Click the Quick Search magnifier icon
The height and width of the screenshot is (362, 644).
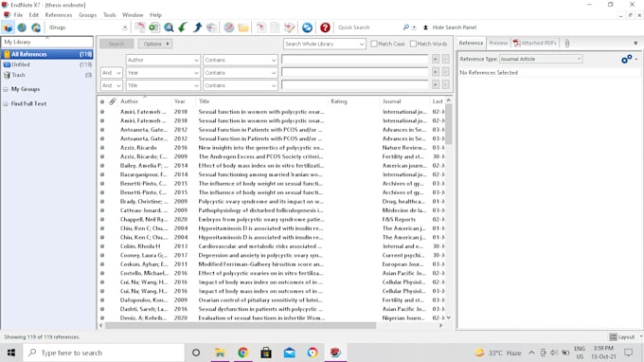[x=405, y=27]
